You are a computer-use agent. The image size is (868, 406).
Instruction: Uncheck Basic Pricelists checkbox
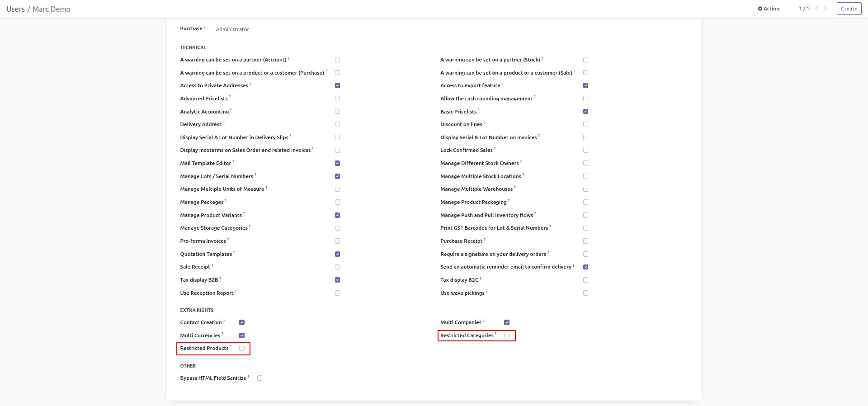[x=585, y=112]
